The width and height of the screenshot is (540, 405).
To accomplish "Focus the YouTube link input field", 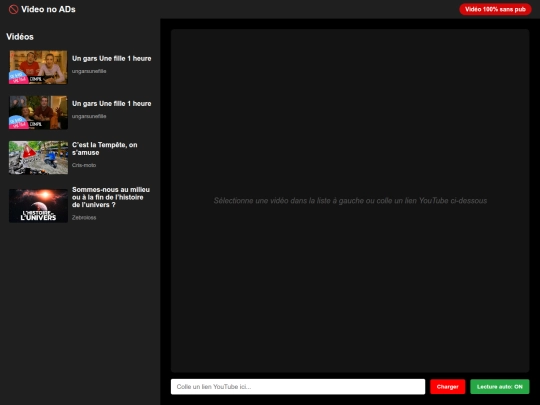I will coord(298,387).
